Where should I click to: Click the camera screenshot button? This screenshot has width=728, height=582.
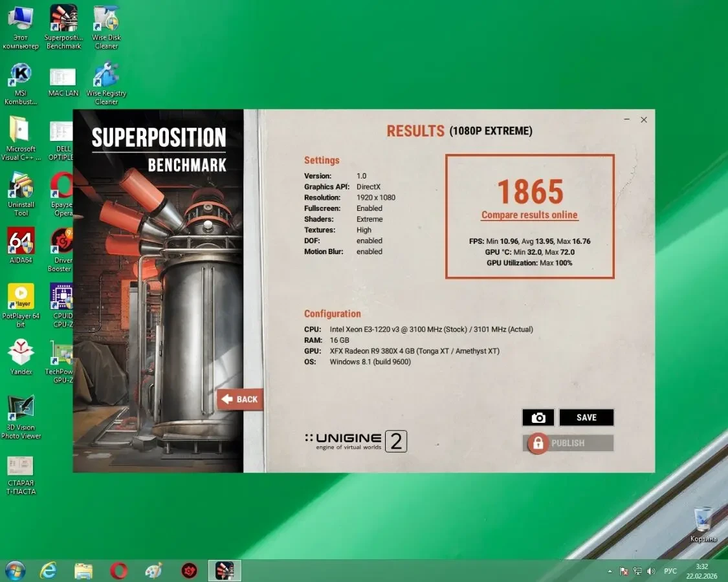coord(538,417)
